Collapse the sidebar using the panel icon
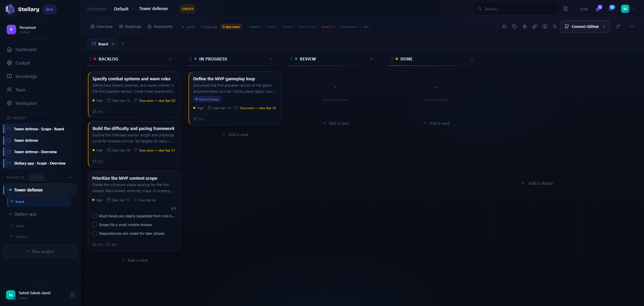This screenshot has height=306, width=644. (x=72, y=295)
